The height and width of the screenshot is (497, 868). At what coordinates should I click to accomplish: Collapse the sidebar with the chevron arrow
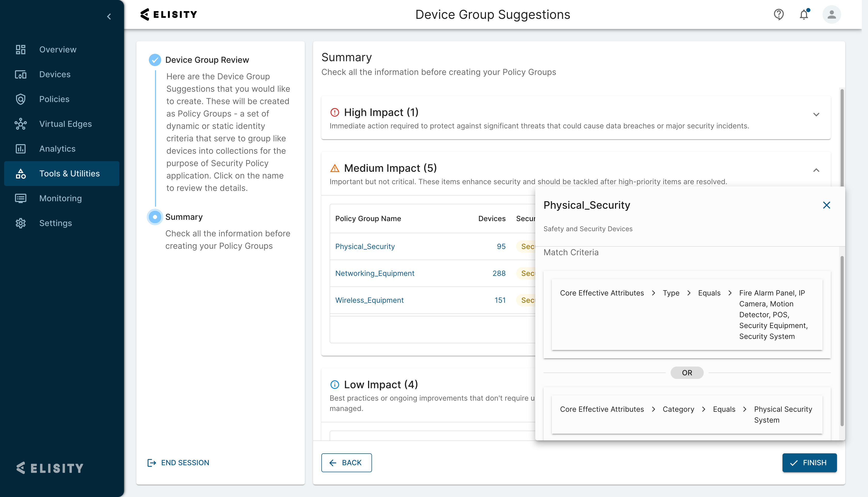[x=109, y=16]
